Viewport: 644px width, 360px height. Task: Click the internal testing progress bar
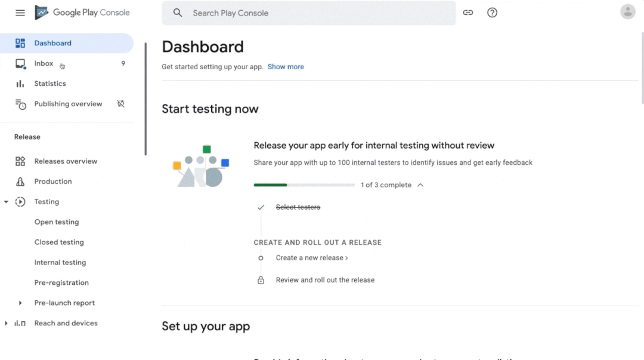click(304, 185)
